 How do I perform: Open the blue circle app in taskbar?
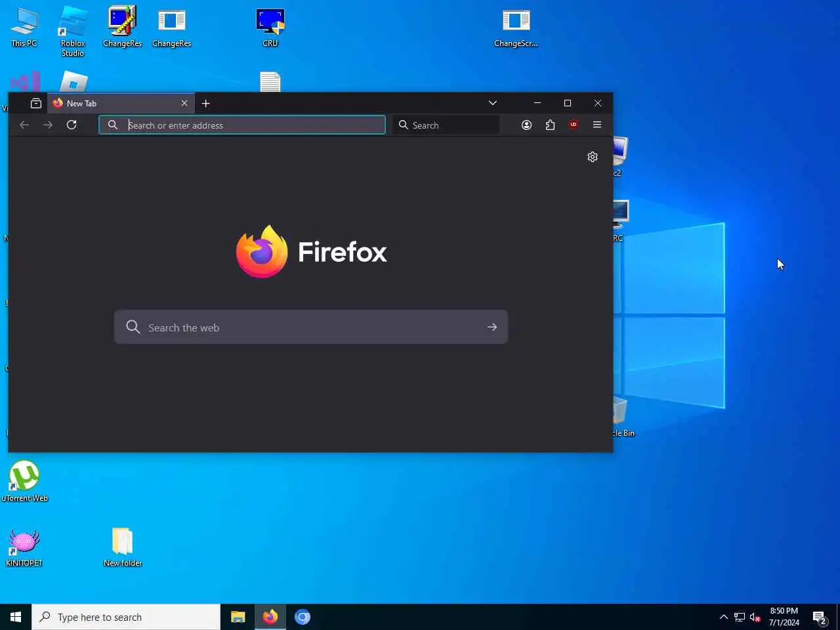coord(303,617)
